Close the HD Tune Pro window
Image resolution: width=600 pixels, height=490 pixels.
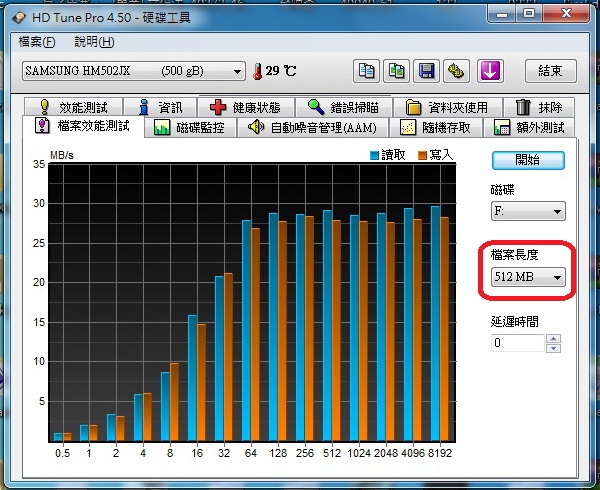[x=566, y=14]
